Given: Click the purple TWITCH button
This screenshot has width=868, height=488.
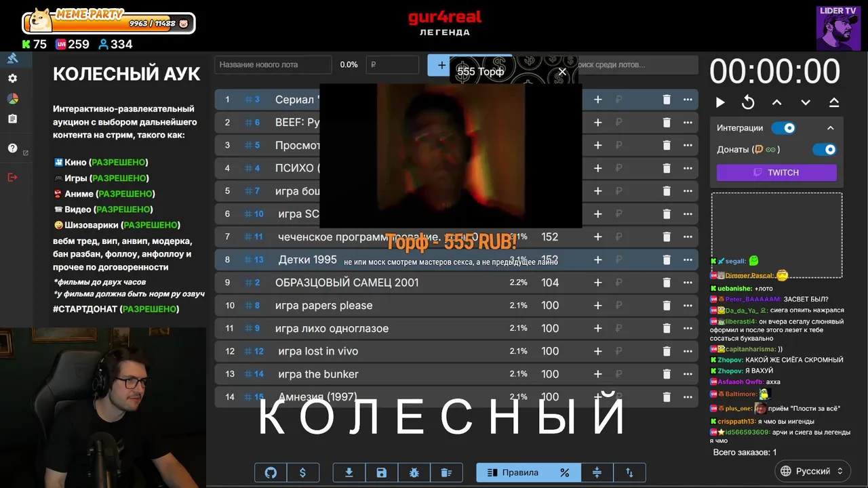Looking at the screenshot, I should [776, 173].
